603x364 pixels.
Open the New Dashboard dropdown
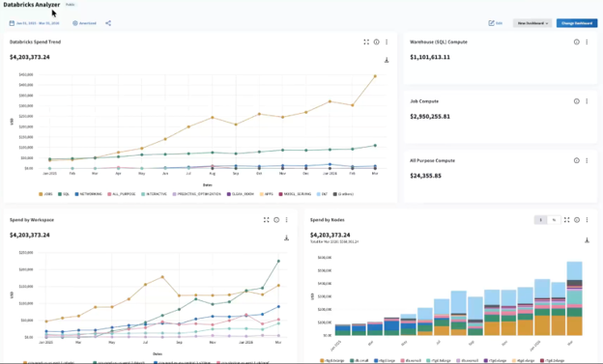532,23
